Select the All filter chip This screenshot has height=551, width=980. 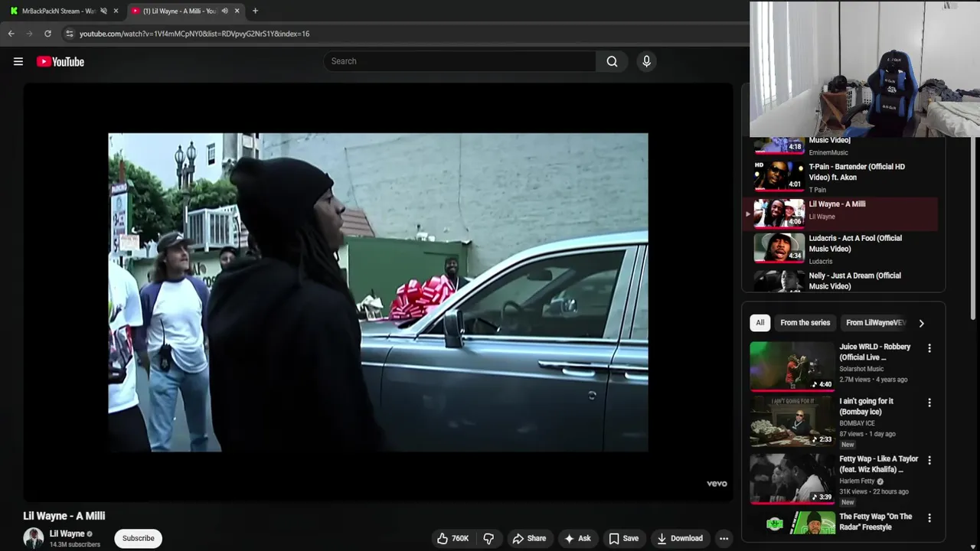[x=759, y=323]
